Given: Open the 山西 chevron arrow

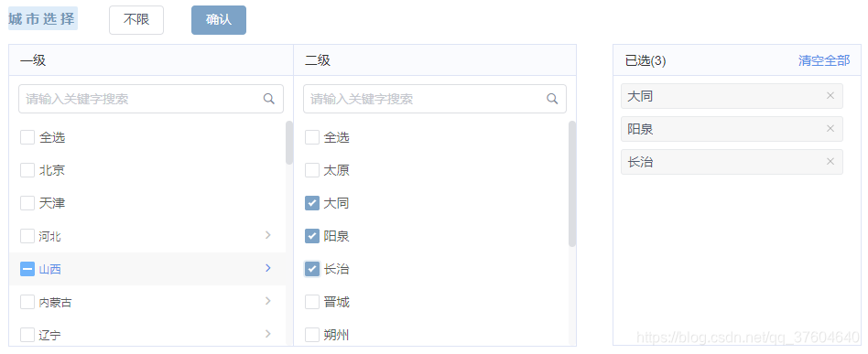Looking at the screenshot, I should coord(268,268).
